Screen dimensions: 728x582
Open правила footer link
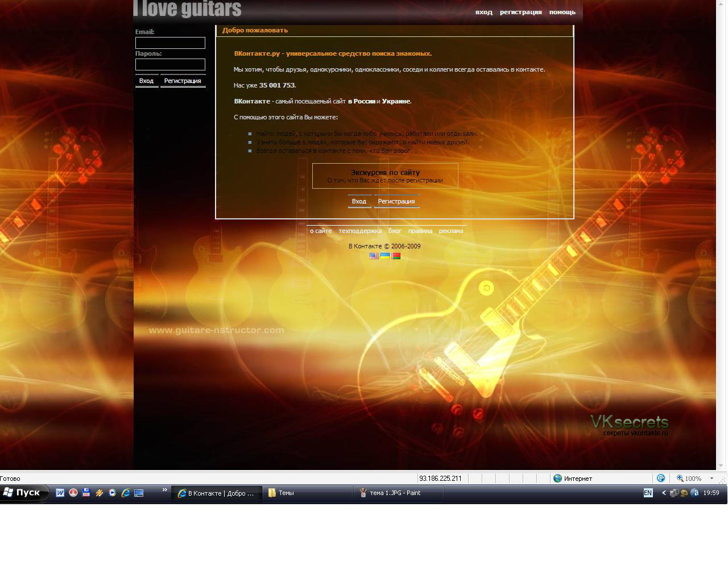(x=420, y=231)
